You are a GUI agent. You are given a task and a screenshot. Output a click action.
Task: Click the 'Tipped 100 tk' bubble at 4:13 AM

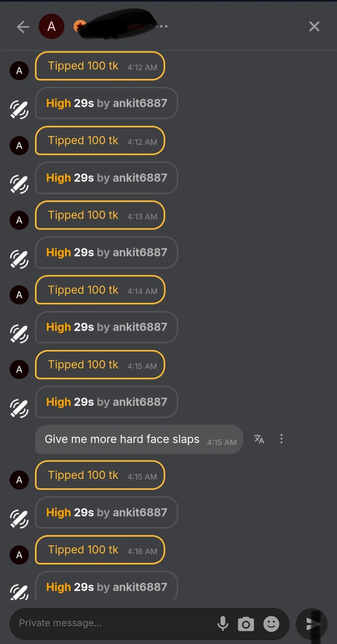pyautogui.click(x=100, y=215)
